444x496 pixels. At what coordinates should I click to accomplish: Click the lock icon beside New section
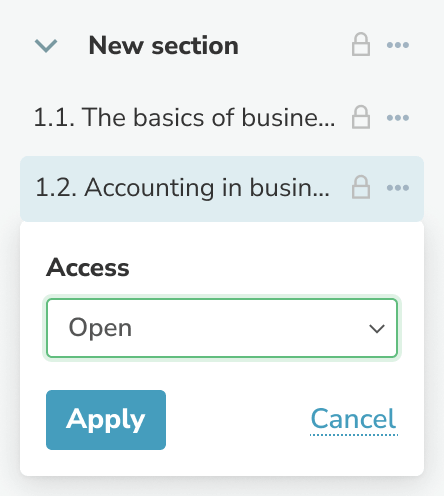point(361,44)
